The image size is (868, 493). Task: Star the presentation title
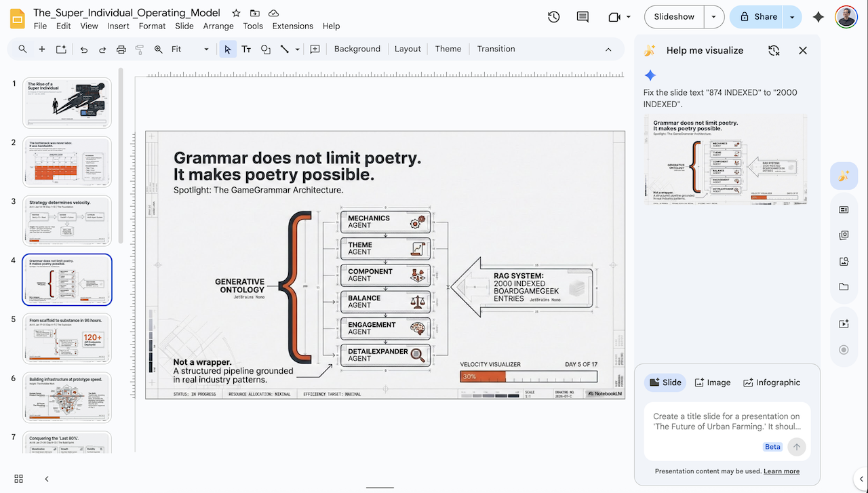point(236,13)
